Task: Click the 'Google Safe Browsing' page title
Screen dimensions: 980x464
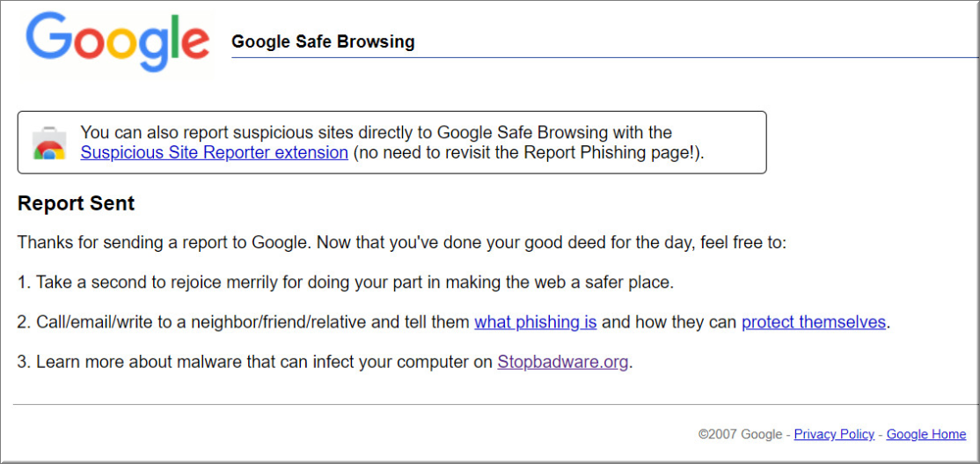Action: [323, 42]
